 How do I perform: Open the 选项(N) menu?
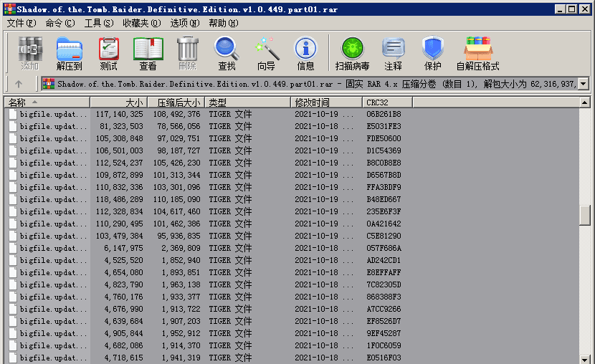tap(185, 23)
